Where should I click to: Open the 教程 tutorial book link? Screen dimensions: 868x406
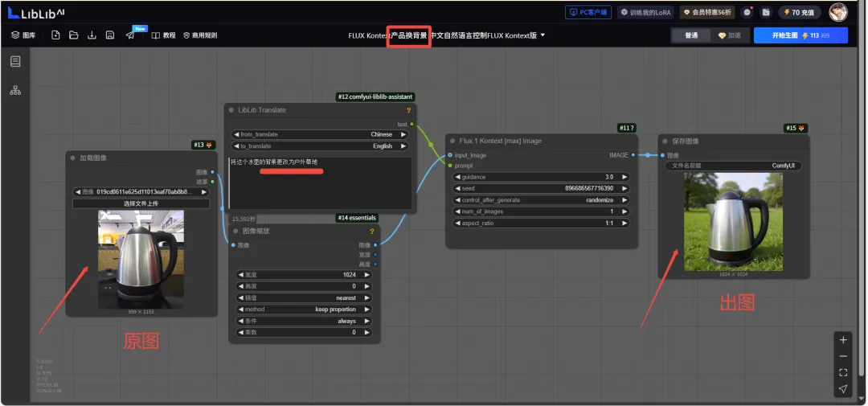163,35
